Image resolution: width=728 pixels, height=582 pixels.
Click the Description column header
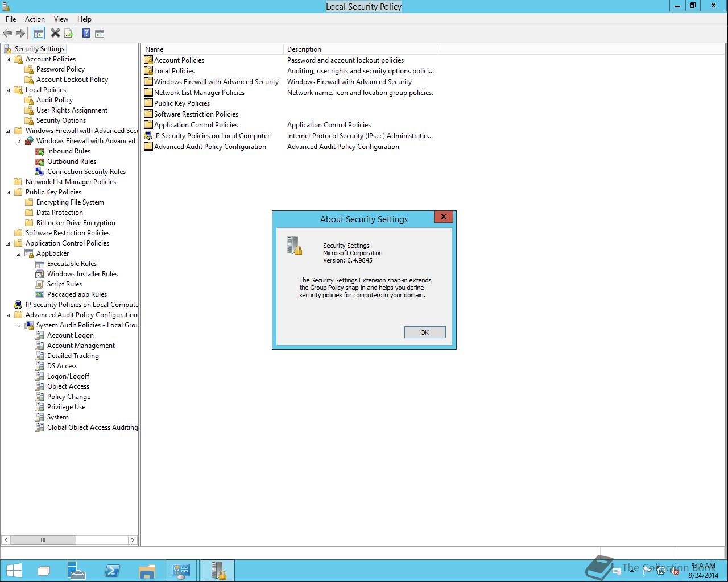[361, 49]
